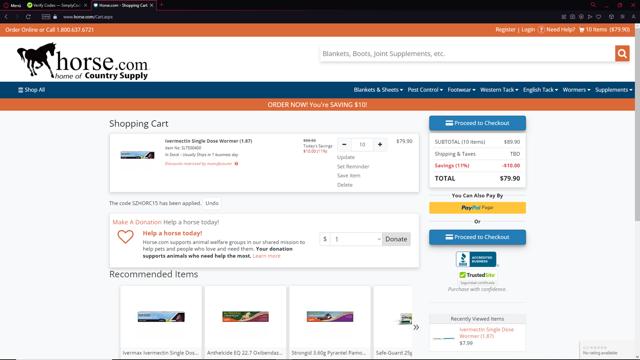Reload the current page
The width and height of the screenshot is (640, 360).
(x=28, y=17)
